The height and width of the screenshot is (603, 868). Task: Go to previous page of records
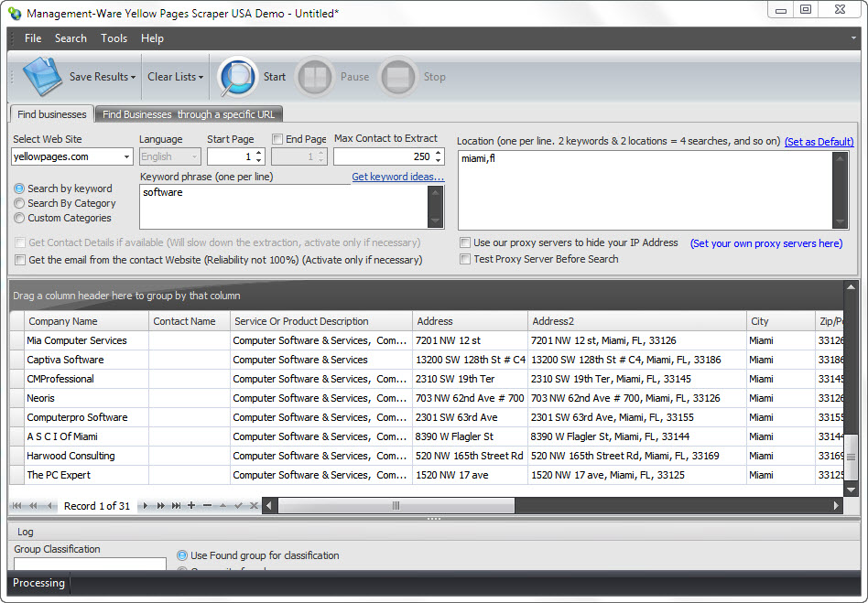click(x=33, y=505)
